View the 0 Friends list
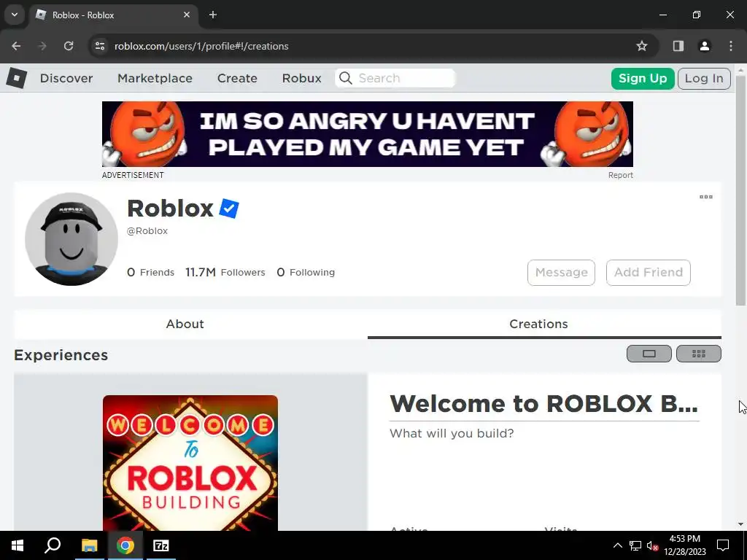747x560 pixels. (150, 273)
